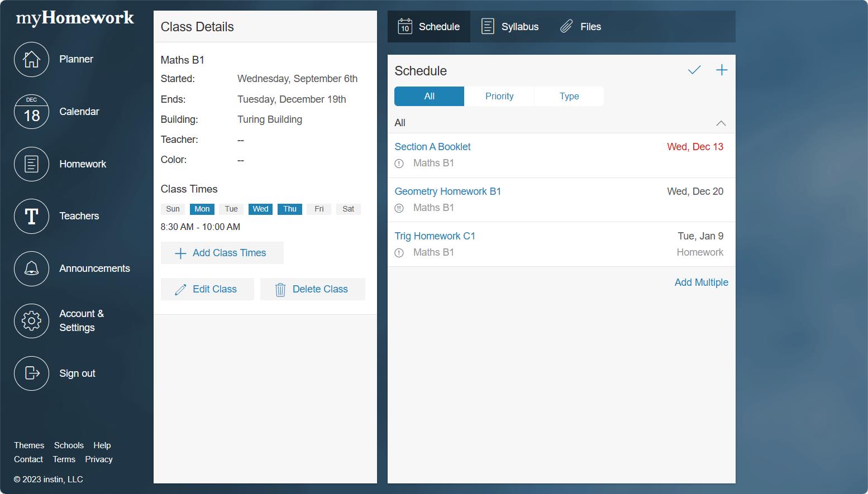The height and width of the screenshot is (494, 868).
Task: Enable Friday as a class day
Action: pyautogui.click(x=319, y=209)
